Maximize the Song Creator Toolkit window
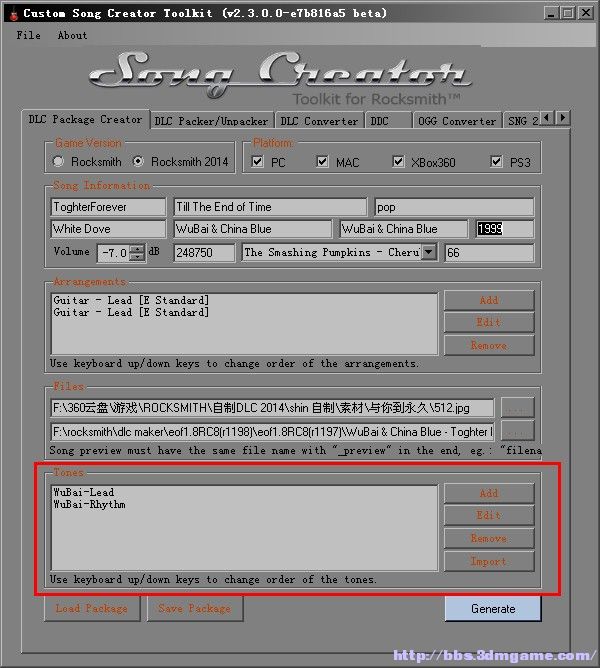 [568, 13]
